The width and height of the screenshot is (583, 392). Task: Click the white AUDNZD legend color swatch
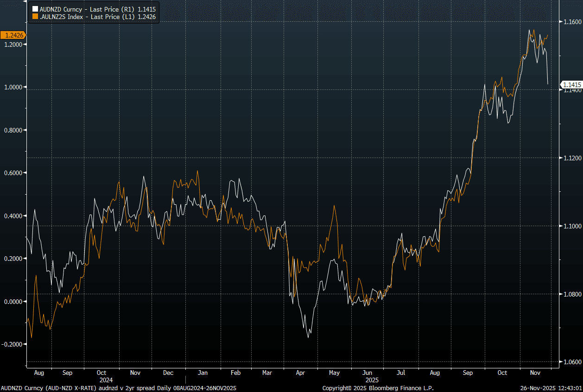pos(36,9)
